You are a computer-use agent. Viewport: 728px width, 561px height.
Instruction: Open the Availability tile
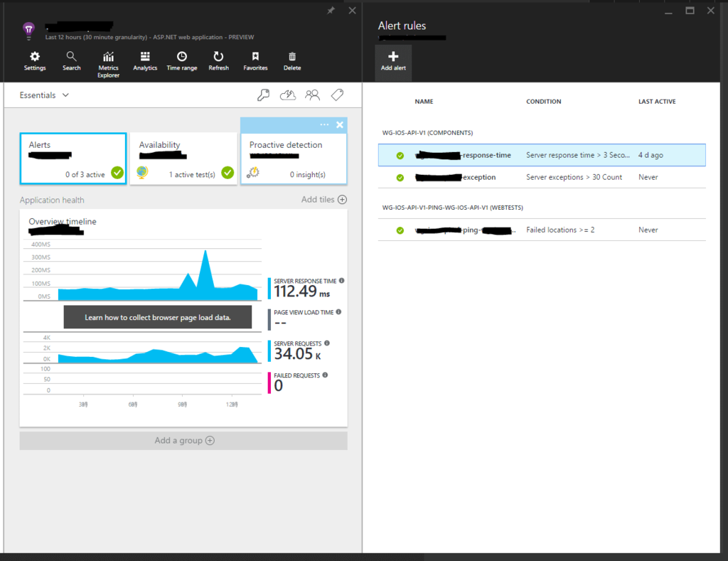[183, 159]
